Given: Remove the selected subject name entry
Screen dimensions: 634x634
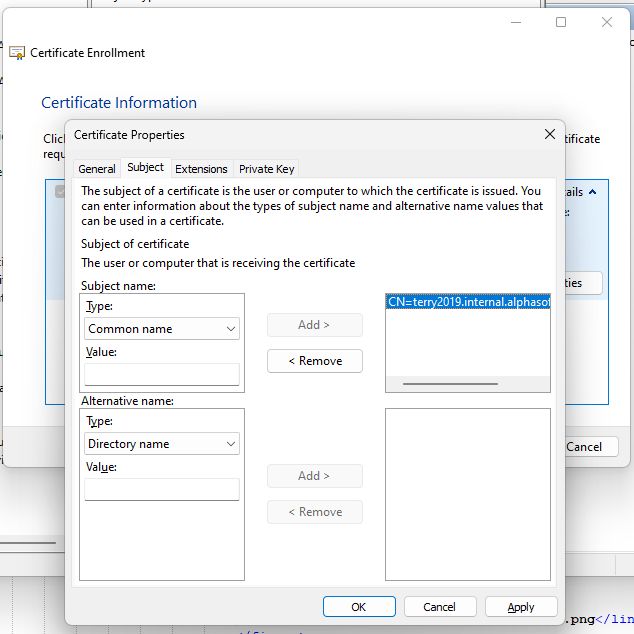Looking at the screenshot, I should click(315, 361).
